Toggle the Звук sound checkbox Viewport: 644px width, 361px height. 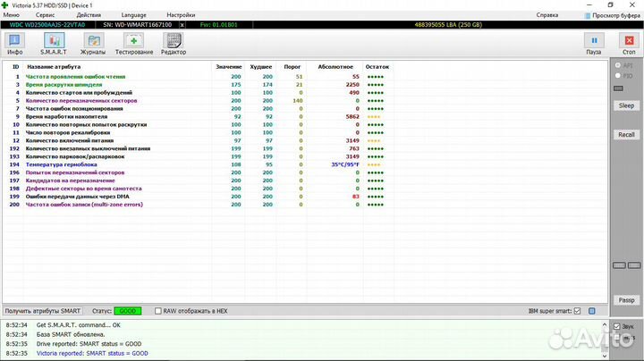pyautogui.click(x=617, y=326)
